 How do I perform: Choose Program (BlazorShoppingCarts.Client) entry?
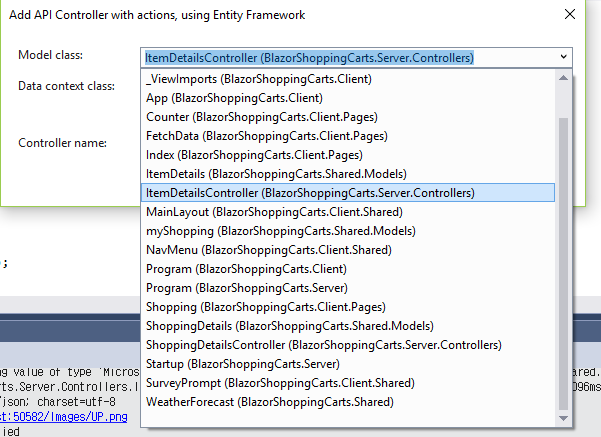coord(348,269)
